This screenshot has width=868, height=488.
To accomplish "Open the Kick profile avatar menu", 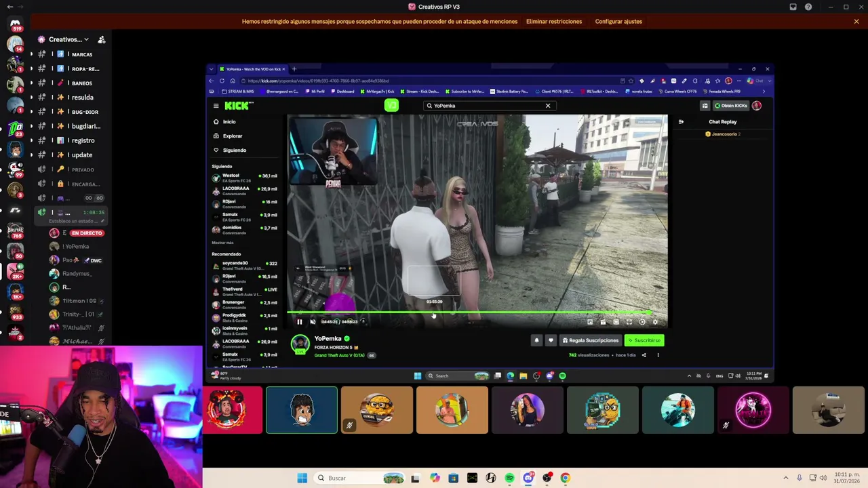I will pyautogui.click(x=757, y=106).
